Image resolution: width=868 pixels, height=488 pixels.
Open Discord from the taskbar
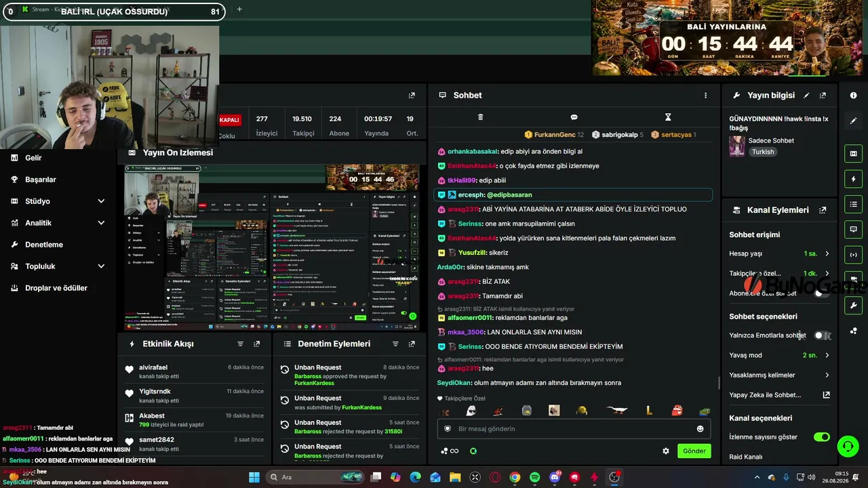coord(555,477)
